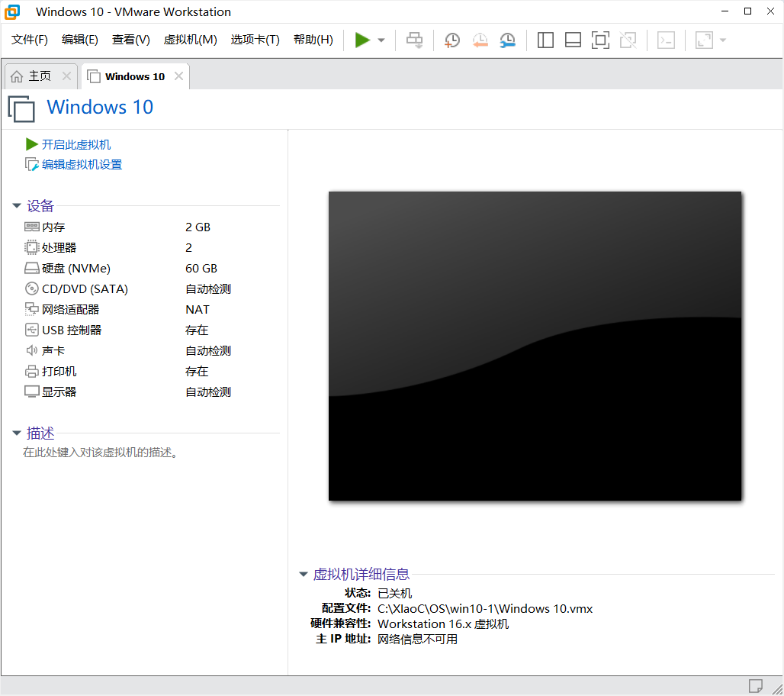Click the NAT network value
This screenshot has width=784, height=696.
tap(198, 309)
